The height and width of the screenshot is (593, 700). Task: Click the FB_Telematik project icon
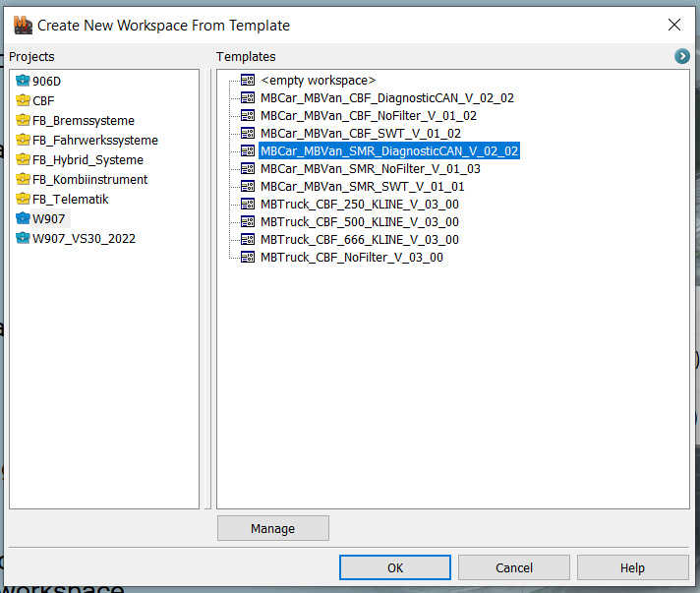point(23,199)
